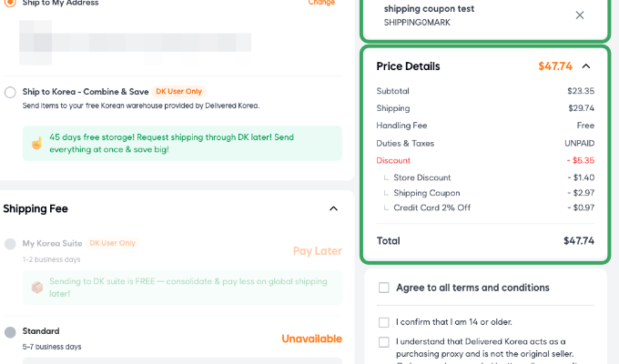Click the red Discount line item
619x364 pixels.
click(393, 160)
